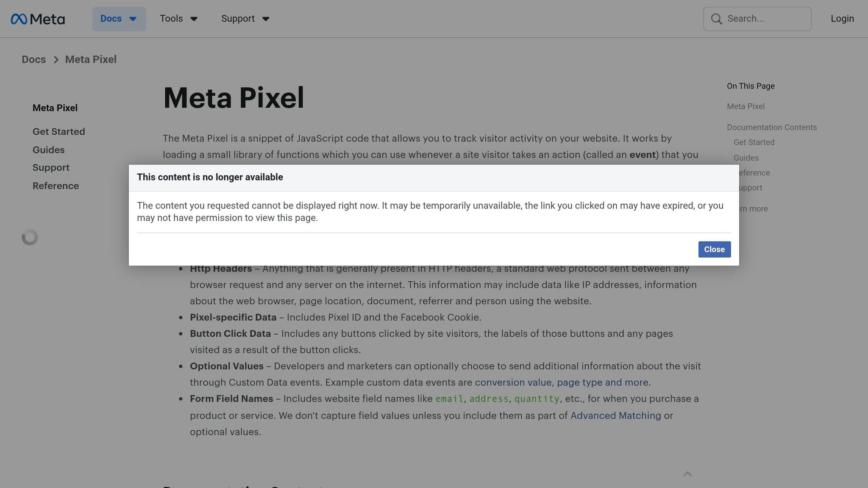Click the scroll-to-top arrow
The width and height of the screenshot is (868, 488).
[x=687, y=474]
